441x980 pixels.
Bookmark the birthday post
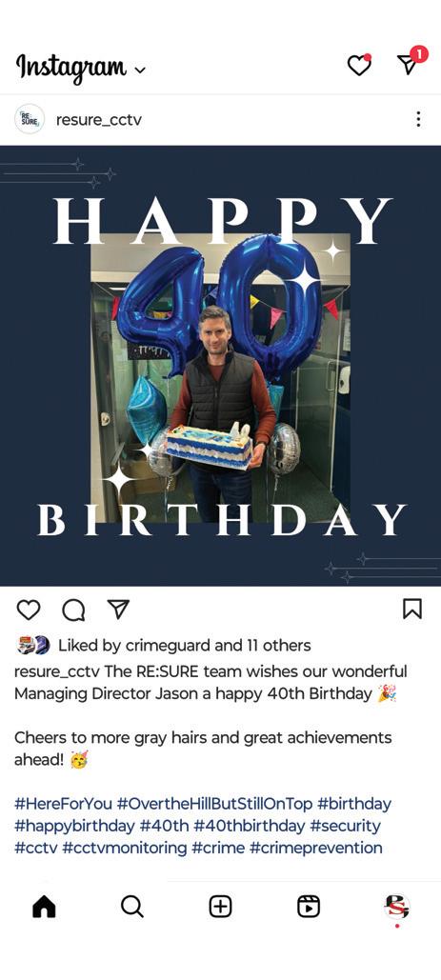point(412,609)
